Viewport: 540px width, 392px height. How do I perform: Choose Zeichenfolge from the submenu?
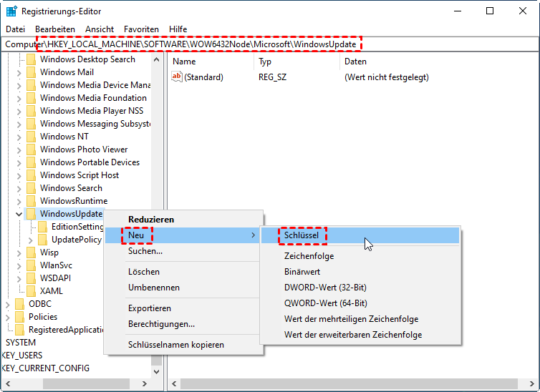coord(360,256)
